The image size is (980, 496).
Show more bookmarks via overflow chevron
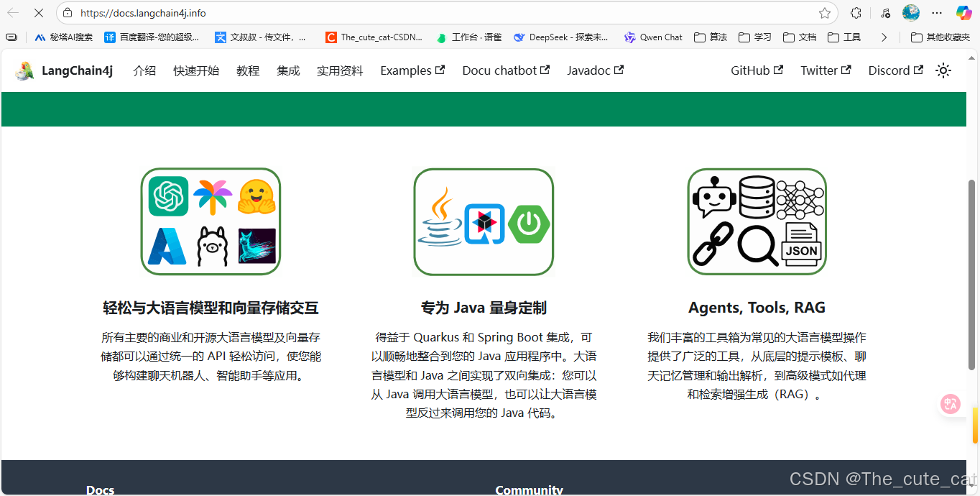pyautogui.click(x=884, y=37)
